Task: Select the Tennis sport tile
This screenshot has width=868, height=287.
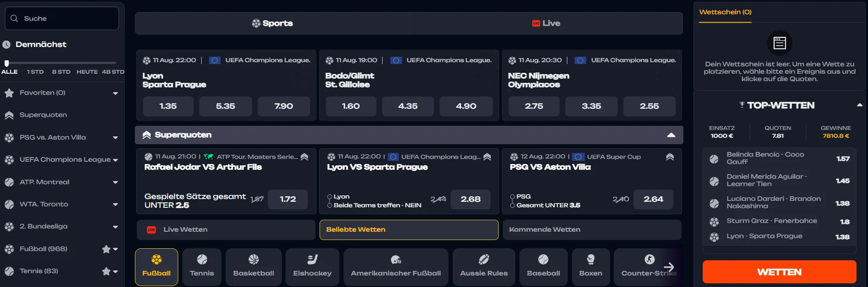Action: coord(202,267)
